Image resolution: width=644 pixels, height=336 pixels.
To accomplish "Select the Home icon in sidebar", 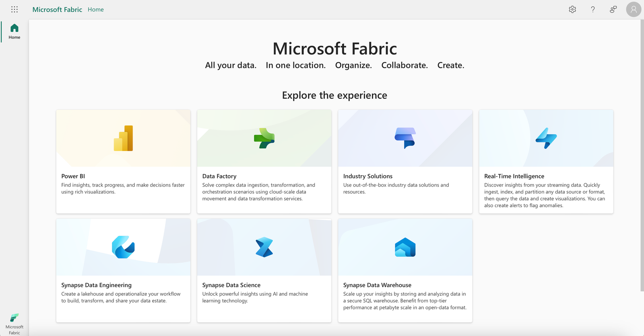I will (x=14, y=31).
